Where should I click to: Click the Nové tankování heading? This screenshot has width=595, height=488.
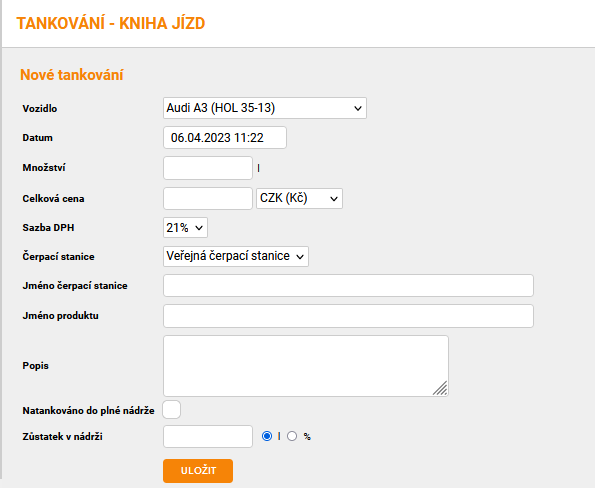(72, 75)
